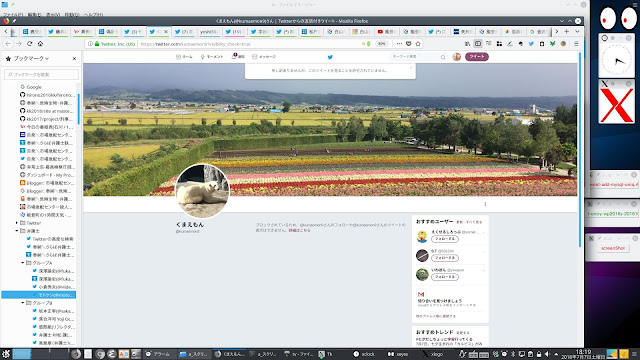
Task: Open the profile's three-dot more options
Action: pyautogui.click(x=485, y=204)
